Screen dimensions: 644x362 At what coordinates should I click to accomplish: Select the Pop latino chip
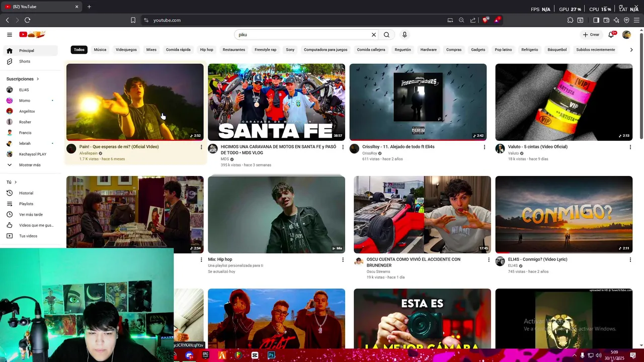coord(503,50)
